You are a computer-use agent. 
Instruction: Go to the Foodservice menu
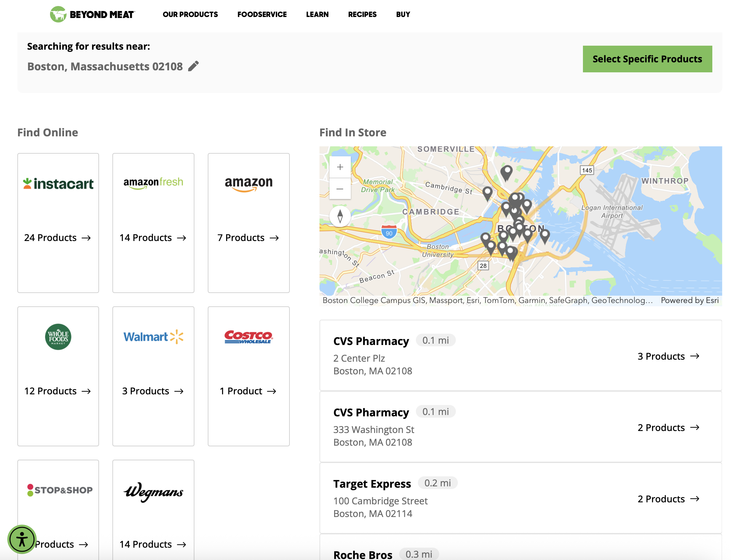point(262,14)
